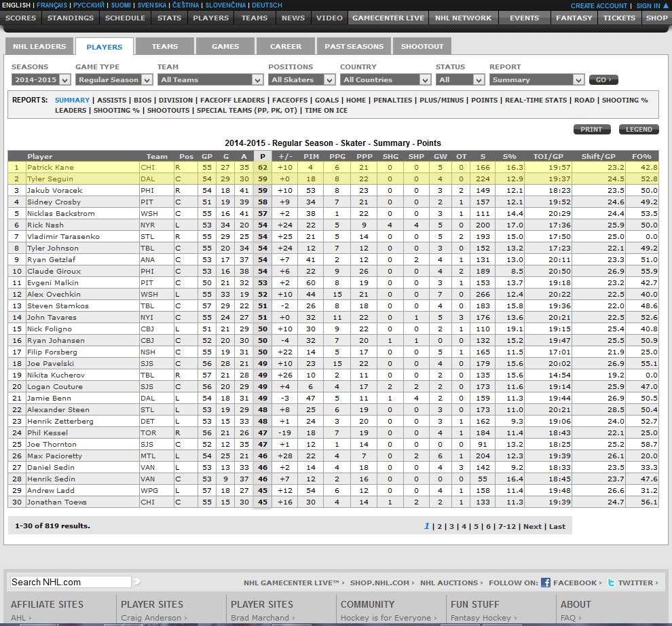Image resolution: width=672 pixels, height=626 pixels.
Task: Open STANDINGS in the top navigation
Action: click(71, 18)
